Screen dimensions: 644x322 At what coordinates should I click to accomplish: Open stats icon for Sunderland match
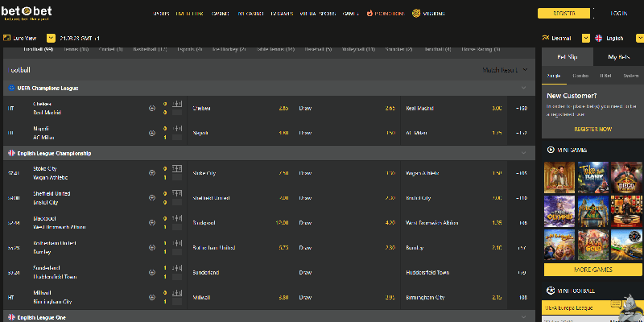pos(152,272)
